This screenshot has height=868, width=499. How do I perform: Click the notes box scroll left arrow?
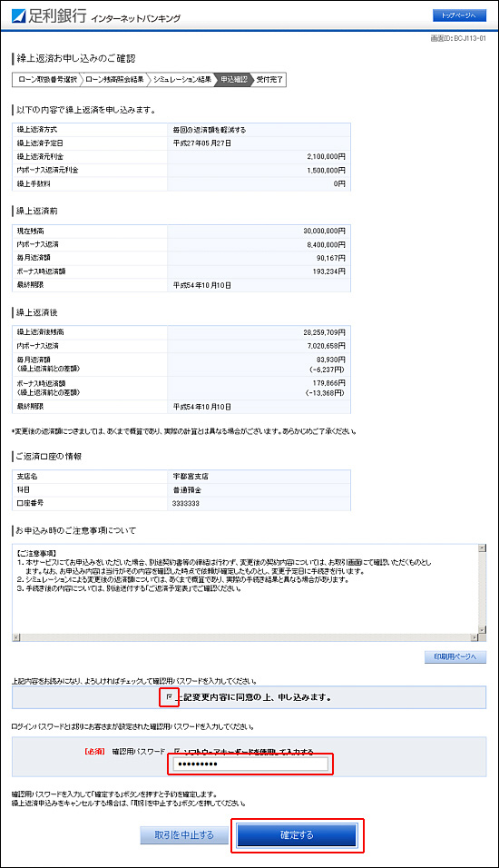[16, 637]
